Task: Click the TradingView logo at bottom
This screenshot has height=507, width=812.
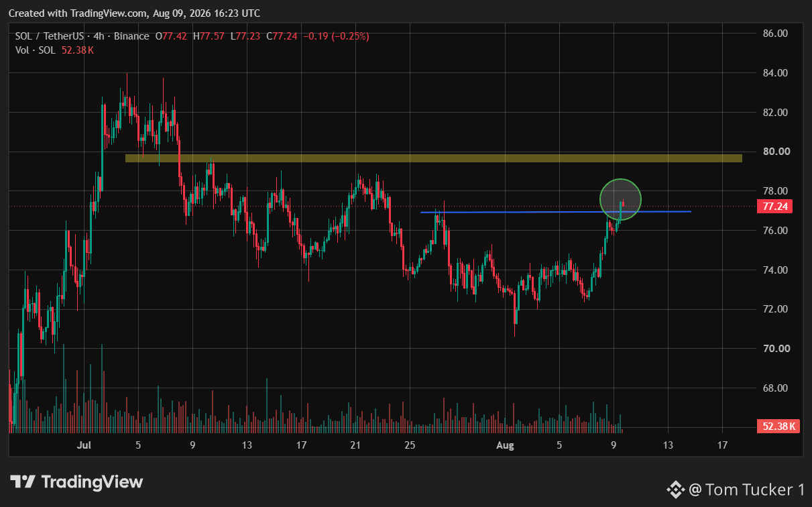Action: coord(76,482)
